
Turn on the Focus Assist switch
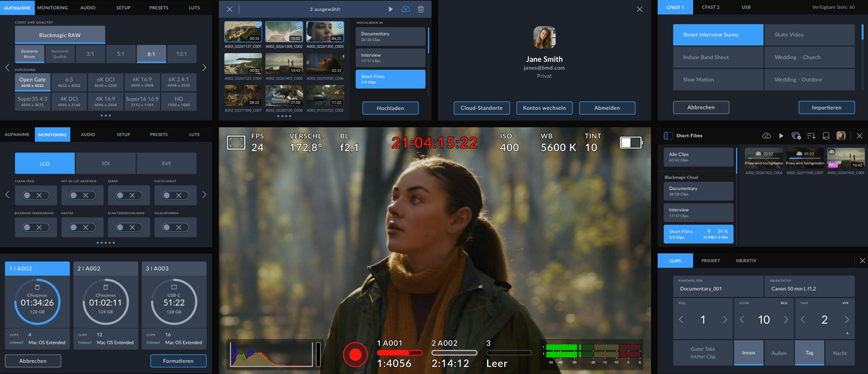click(x=175, y=195)
